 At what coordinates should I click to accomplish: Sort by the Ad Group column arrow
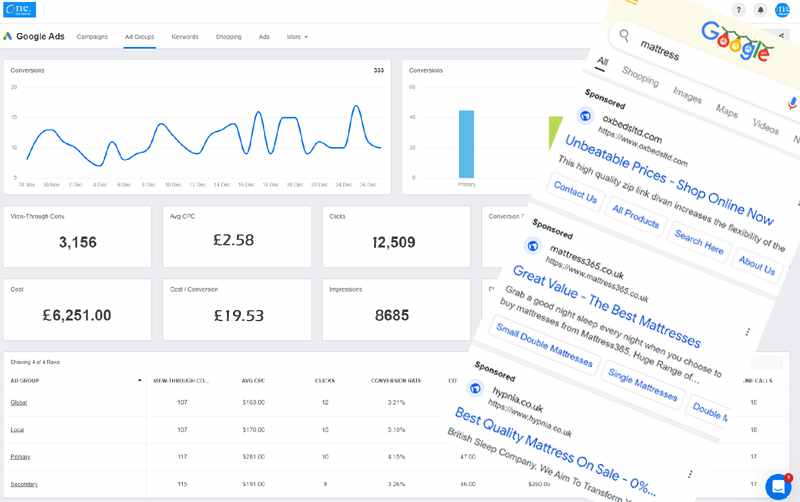(x=140, y=381)
